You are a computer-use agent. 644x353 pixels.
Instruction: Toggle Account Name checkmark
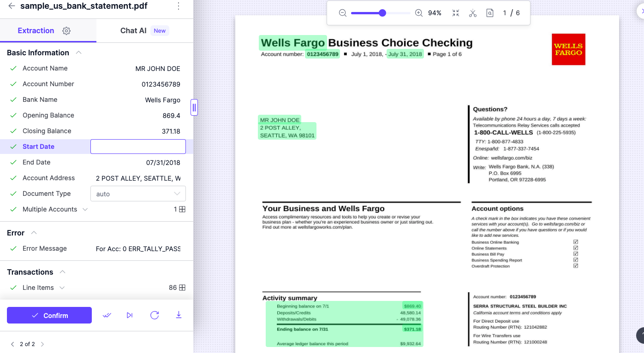click(13, 68)
